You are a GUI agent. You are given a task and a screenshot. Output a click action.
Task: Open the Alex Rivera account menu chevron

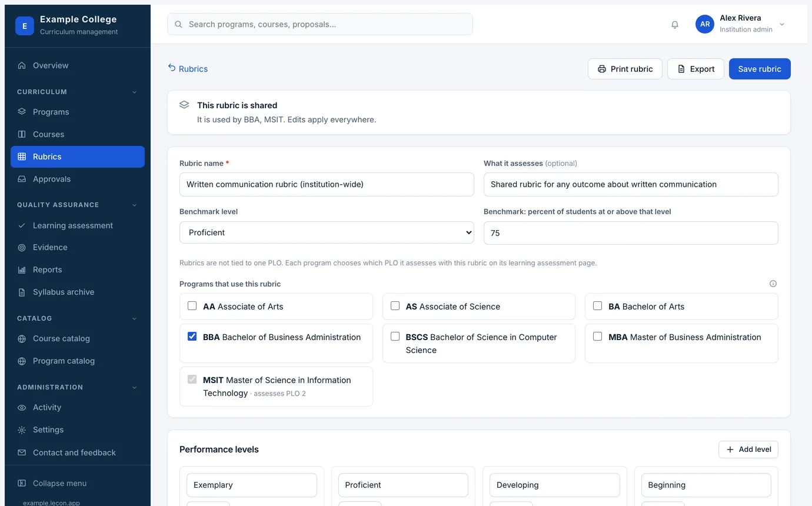coord(782,25)
